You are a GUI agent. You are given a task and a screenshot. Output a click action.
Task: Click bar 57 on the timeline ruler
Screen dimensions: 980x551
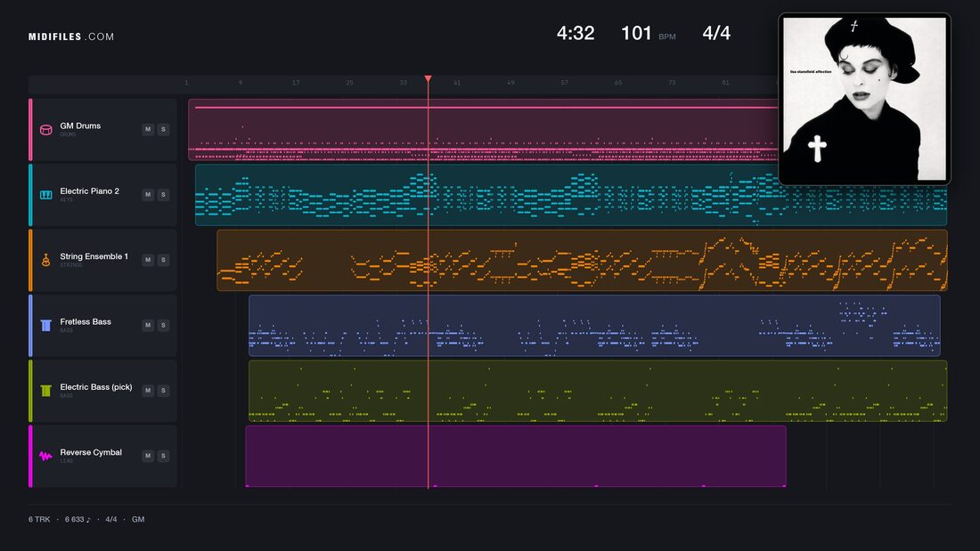(x=564, y=83)
